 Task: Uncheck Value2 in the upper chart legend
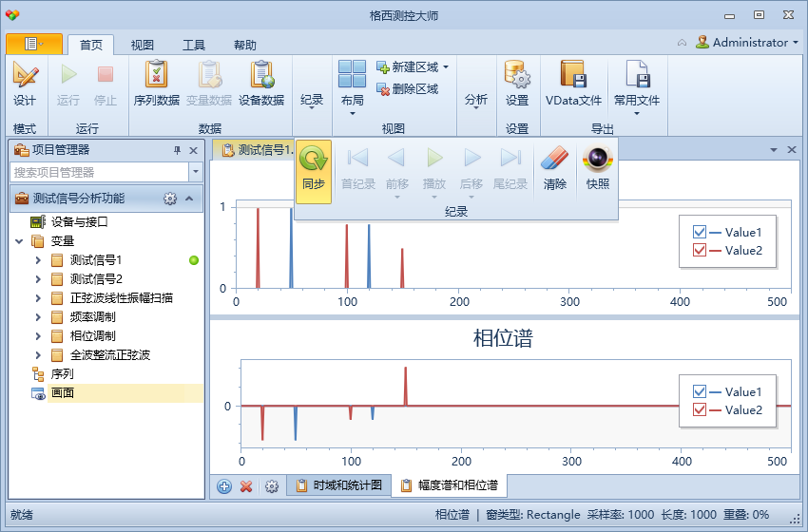[x=700, y=251]
